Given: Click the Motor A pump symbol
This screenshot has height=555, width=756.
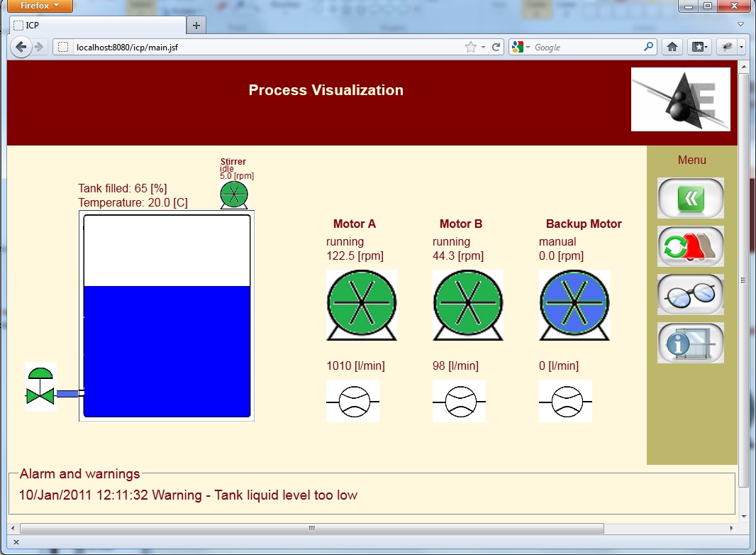Looking at the screenshot, I should pyautogui.click(x=361, y=304).
